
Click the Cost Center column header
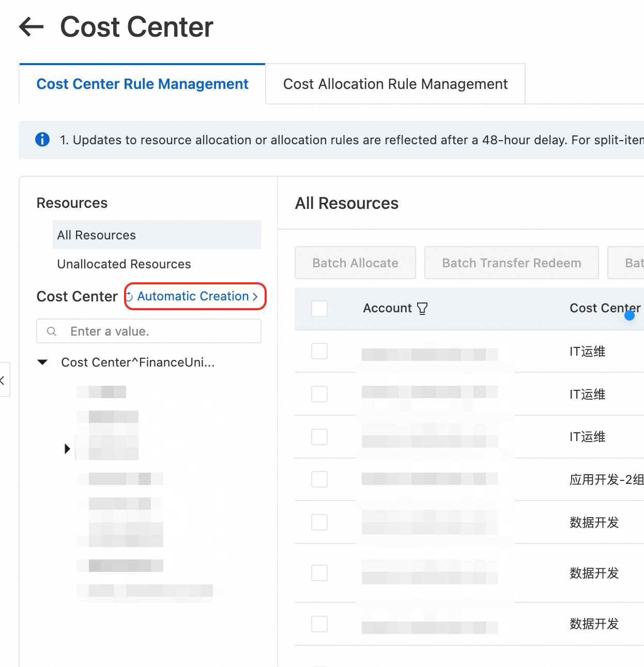pos(605,308)
